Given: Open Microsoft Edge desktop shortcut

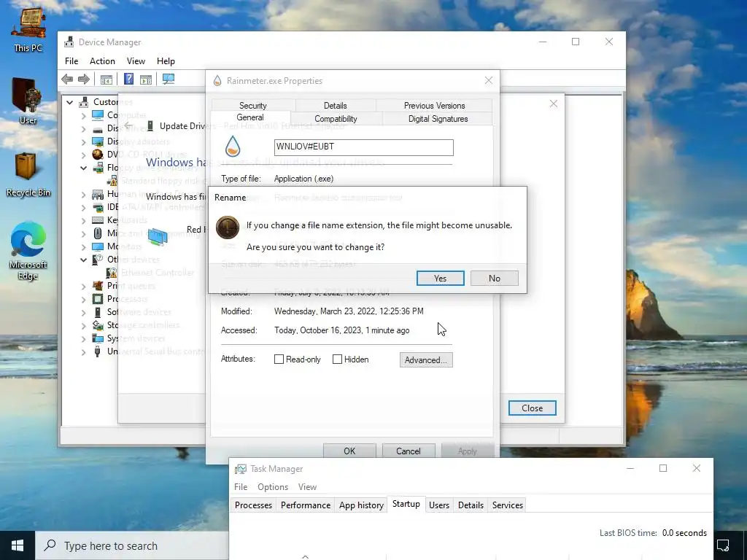Looking at the screenshot, I should (x=28, y=251).
